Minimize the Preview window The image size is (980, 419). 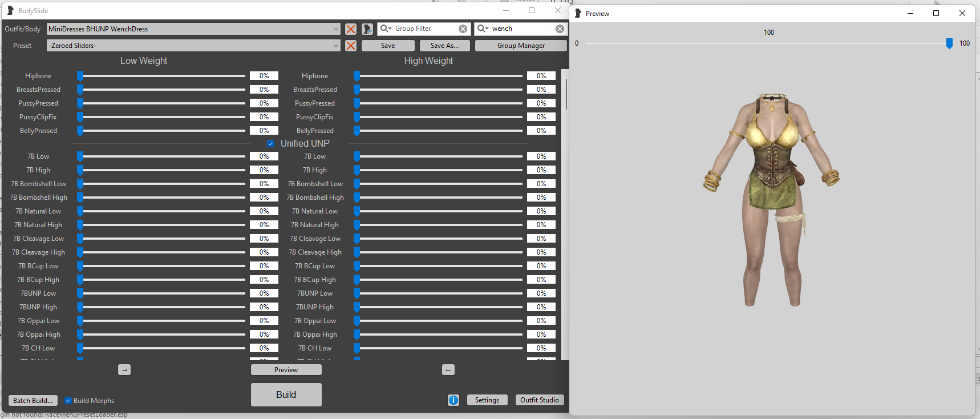pos(910,13)
